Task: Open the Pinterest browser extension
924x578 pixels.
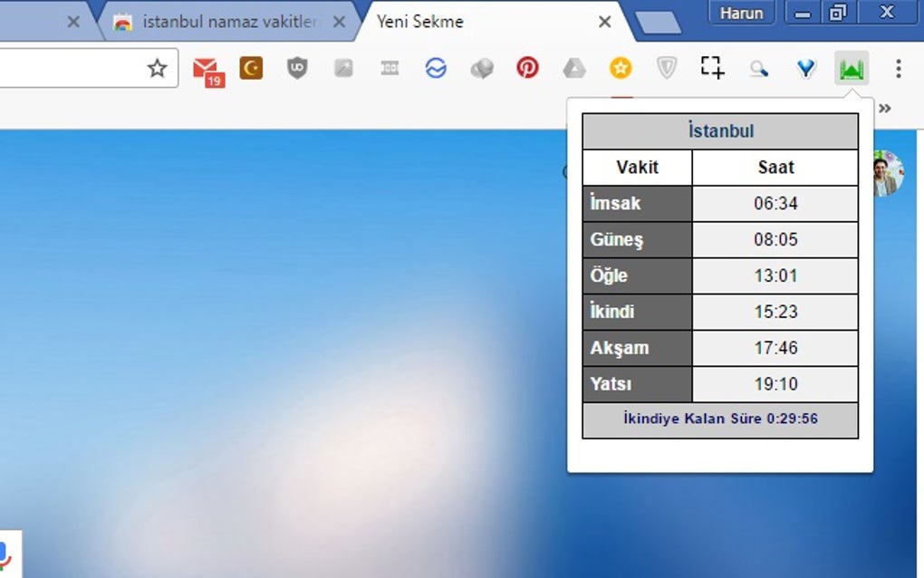Action: coord(528,67)
